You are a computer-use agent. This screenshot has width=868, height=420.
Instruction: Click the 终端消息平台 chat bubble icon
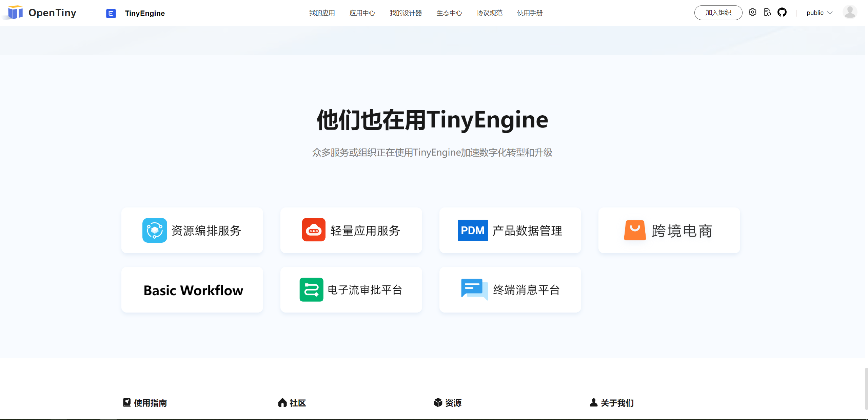pos(474,289)
